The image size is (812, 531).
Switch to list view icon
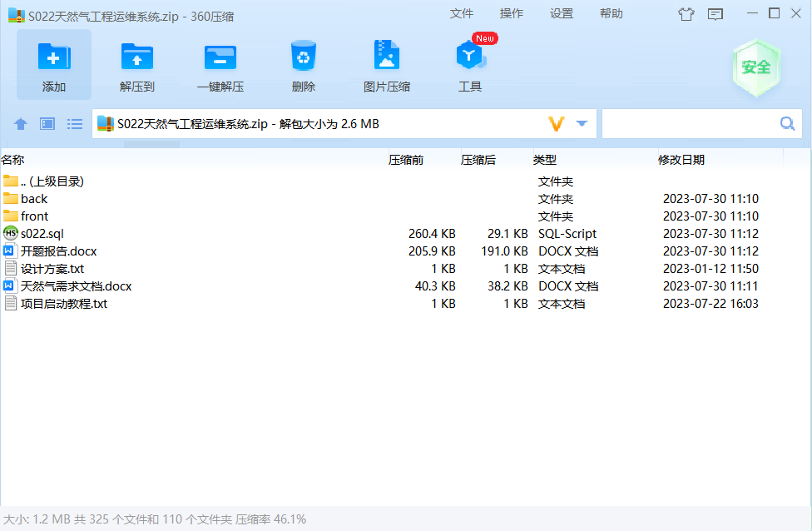(75, 124)
